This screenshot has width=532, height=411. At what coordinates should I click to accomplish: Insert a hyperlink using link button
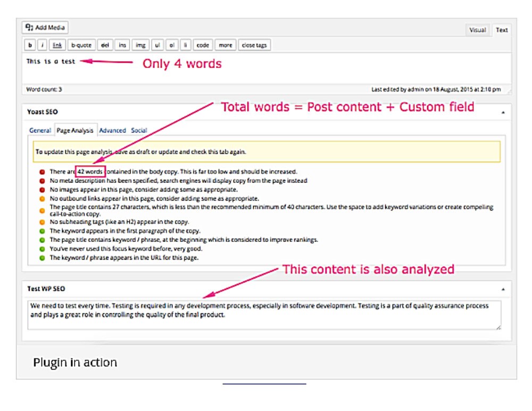(57, 45)
